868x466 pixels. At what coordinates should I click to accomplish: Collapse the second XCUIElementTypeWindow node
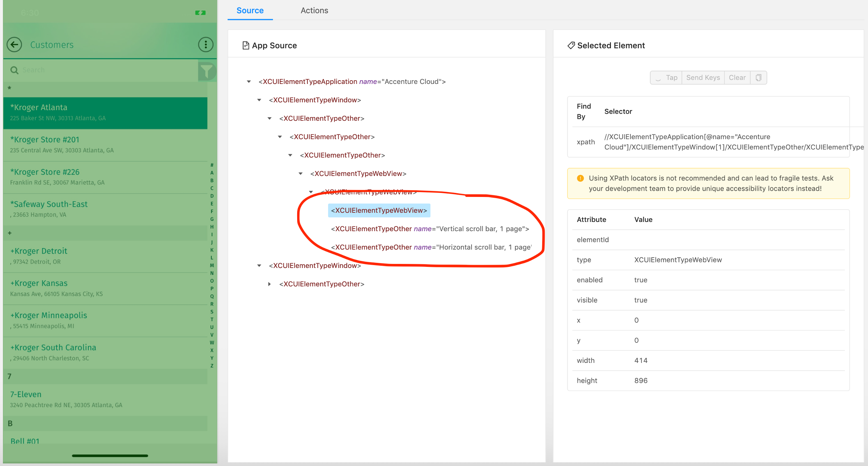tap(259, 266)
